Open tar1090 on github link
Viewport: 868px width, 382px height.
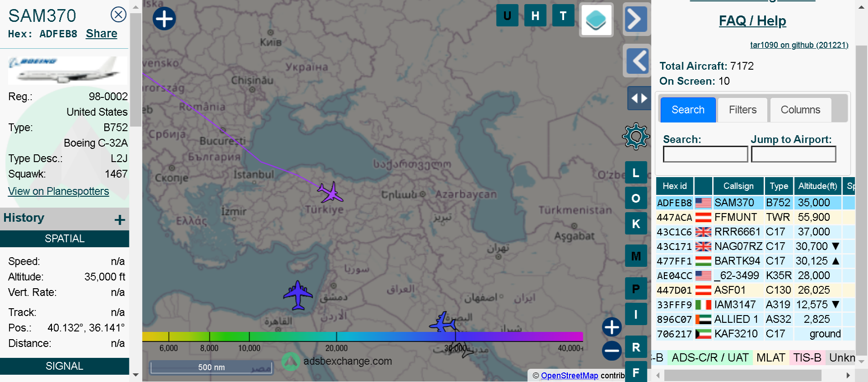point(799,45)
